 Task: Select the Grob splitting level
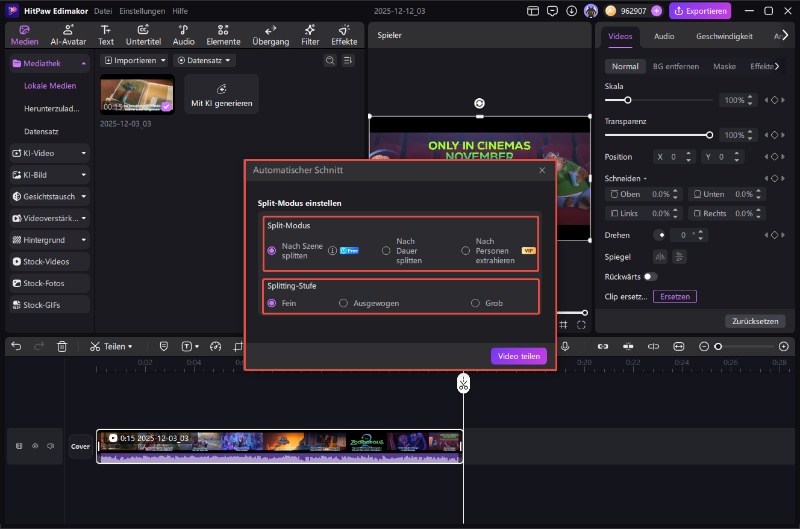[475, 303]
